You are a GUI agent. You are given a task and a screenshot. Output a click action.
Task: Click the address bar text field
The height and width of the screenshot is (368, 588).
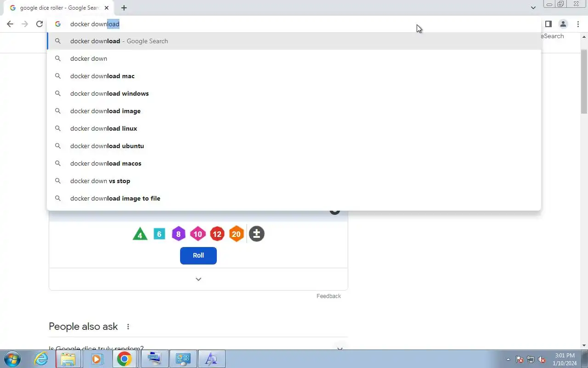[x=294, y=24]
